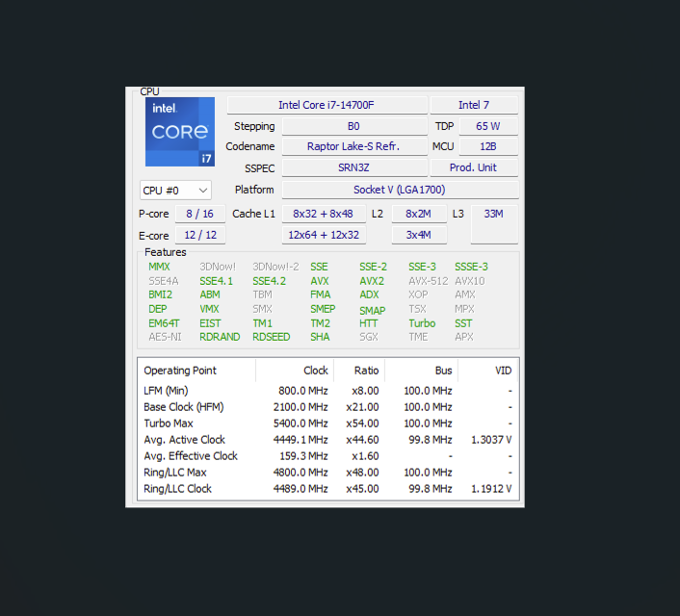
Task: Click the 65 W TDP value
Action: pyautogui.click(x=488, y=126)
